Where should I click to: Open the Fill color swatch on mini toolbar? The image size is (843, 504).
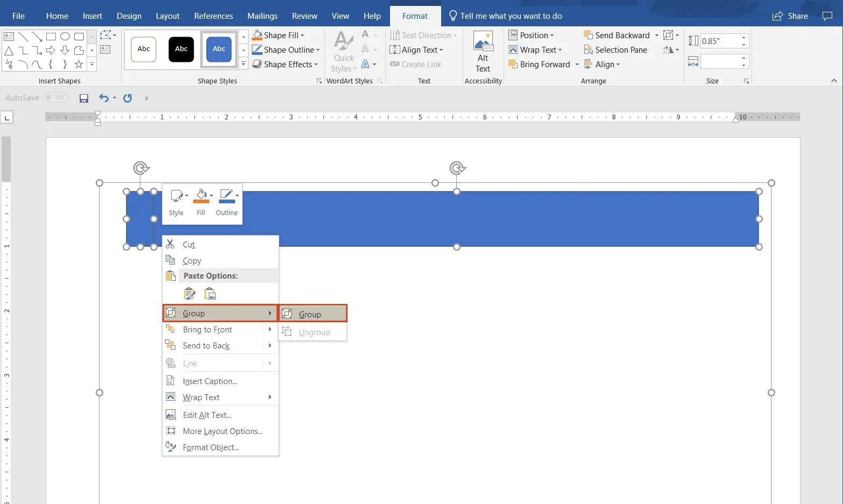[x=201, y=196]
